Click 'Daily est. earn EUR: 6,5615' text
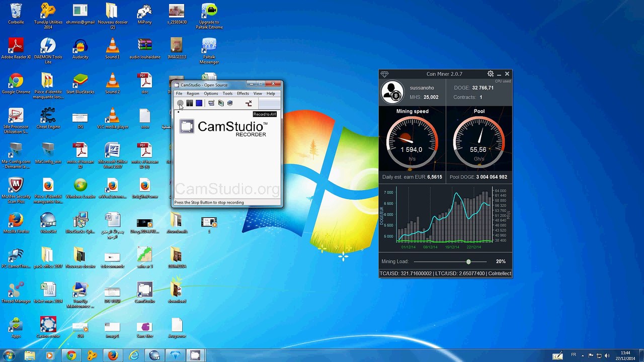 coord(412,177)
